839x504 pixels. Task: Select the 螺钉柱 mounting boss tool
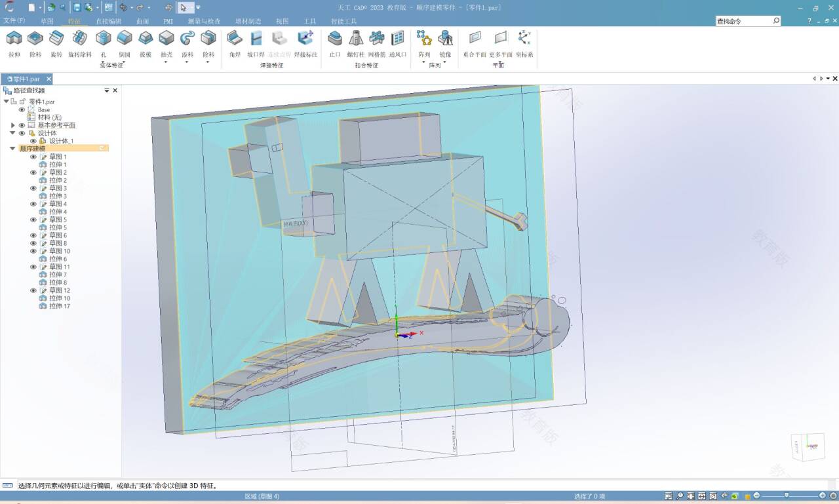356,44
